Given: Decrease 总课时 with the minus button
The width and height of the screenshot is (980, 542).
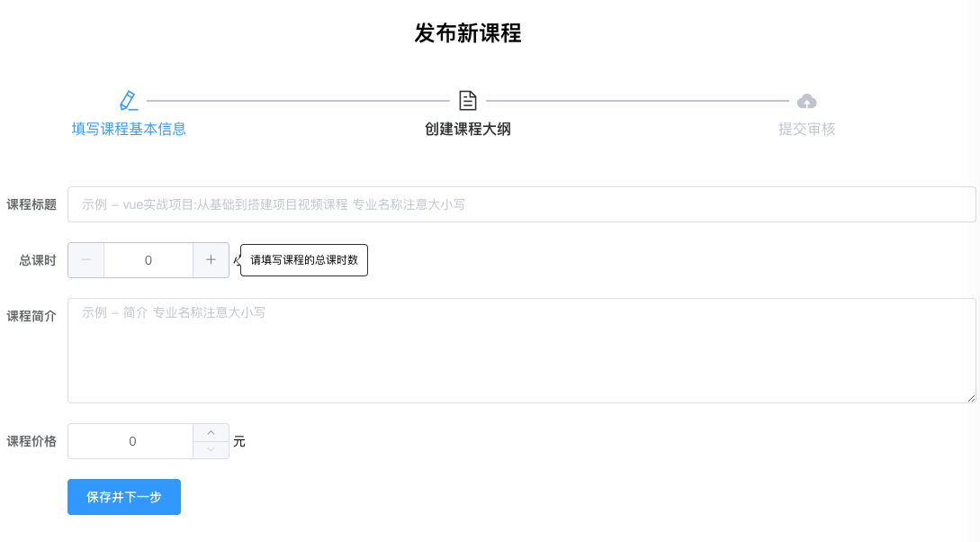Looking at the screenshot, I should click(x=86, y=260).
